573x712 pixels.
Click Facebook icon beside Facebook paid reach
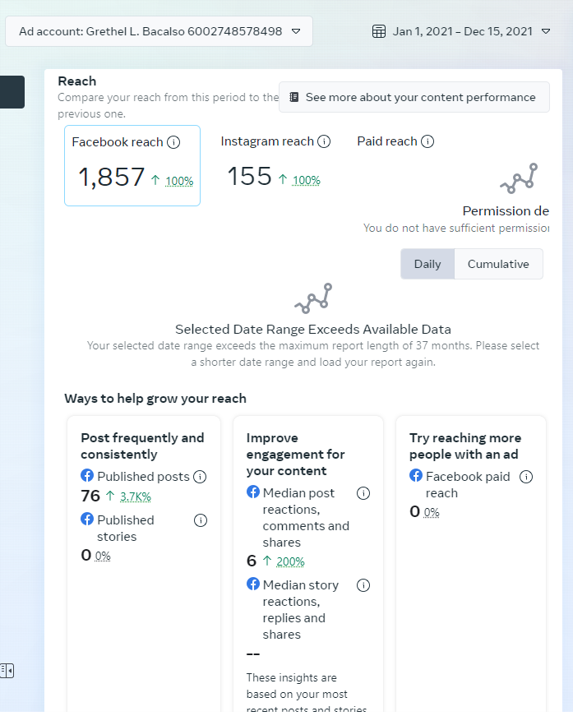pos(416,475)
